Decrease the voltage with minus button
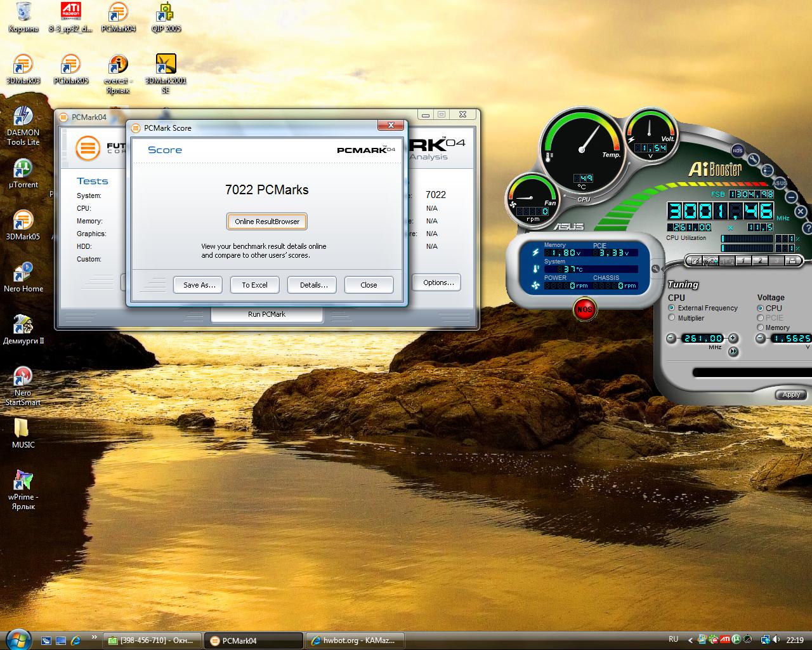The image size is (812, 650). point(761,338)
